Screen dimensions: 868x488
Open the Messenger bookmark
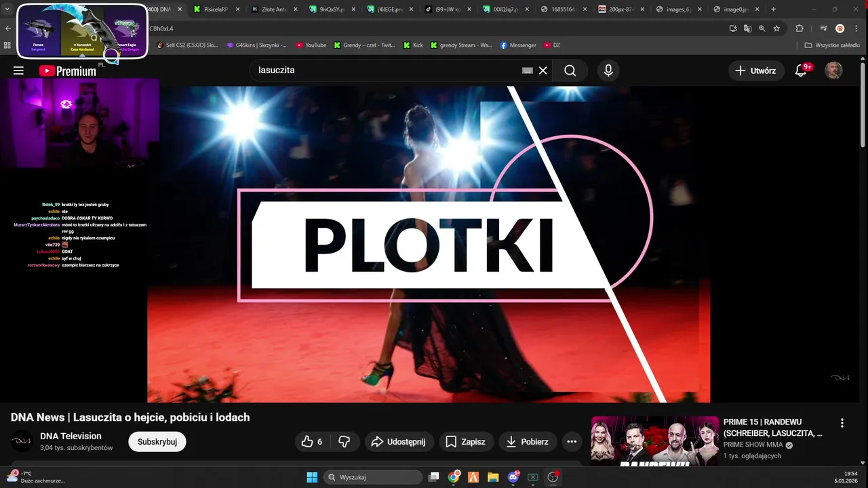click(518, 45)
